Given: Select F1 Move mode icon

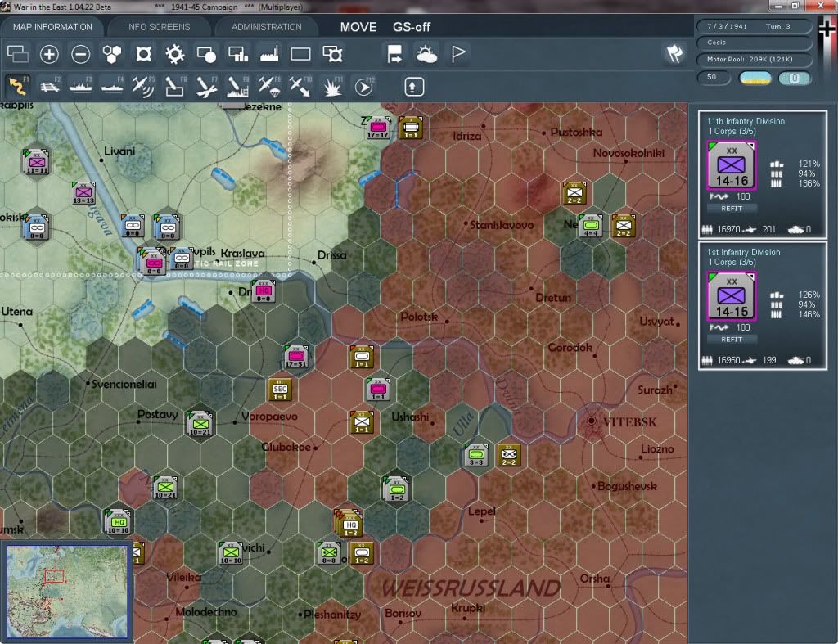Looking at the screenshot, I should click(x=18, y=86).
